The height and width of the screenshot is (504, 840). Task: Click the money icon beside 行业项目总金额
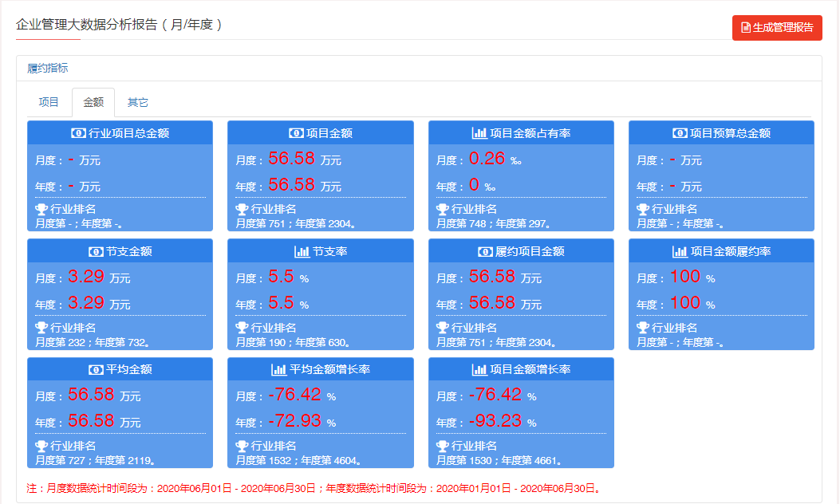coord(79,133)
